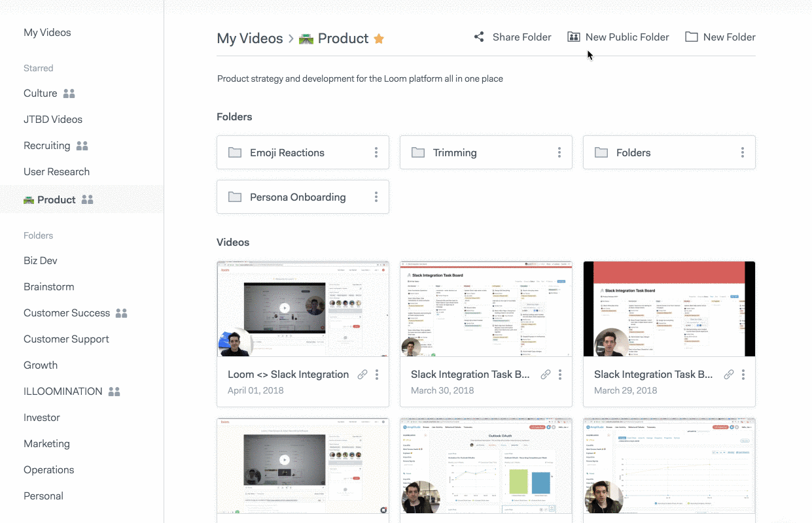Copy link for Loom <> Slack Integration video
The height and width of the screenshot is (523, 812).
point(362,375)
